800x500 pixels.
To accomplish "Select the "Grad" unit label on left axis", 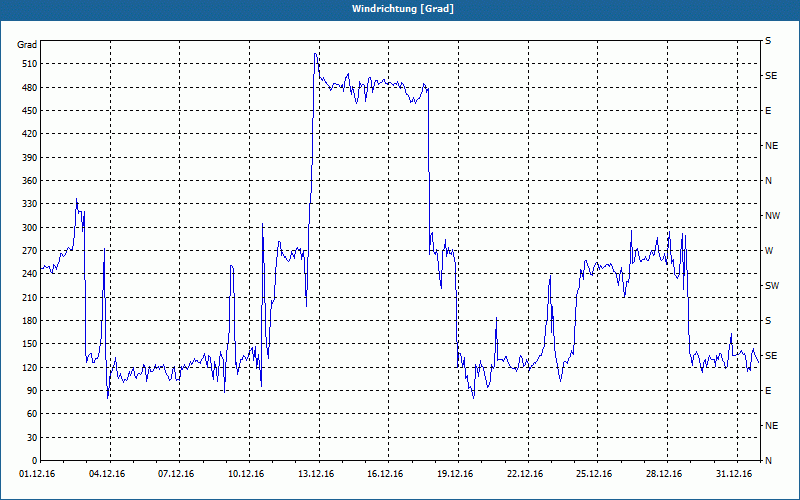I will (27, 45).
